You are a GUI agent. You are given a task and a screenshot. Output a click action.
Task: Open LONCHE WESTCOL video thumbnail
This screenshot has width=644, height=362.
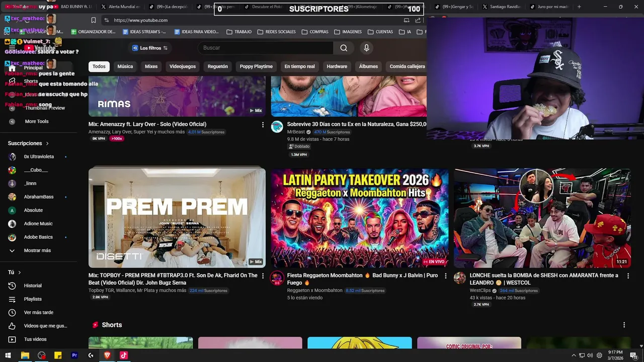tap(542, 218)
